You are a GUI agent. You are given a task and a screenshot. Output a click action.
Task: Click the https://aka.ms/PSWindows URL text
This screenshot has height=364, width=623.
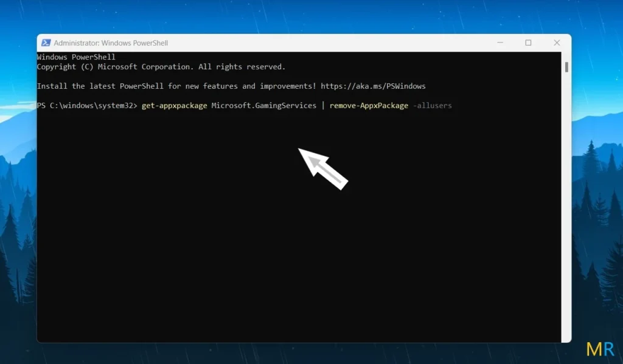click(x=373, y=86)
